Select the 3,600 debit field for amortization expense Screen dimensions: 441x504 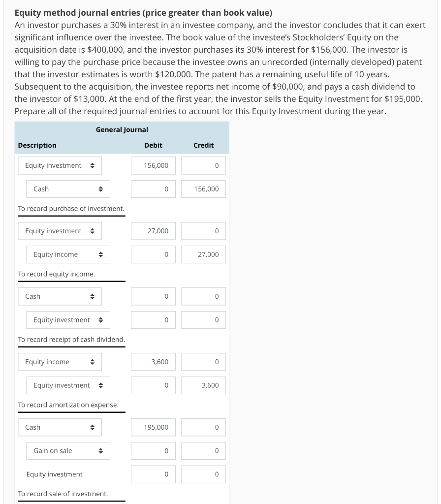coord(153,362)
